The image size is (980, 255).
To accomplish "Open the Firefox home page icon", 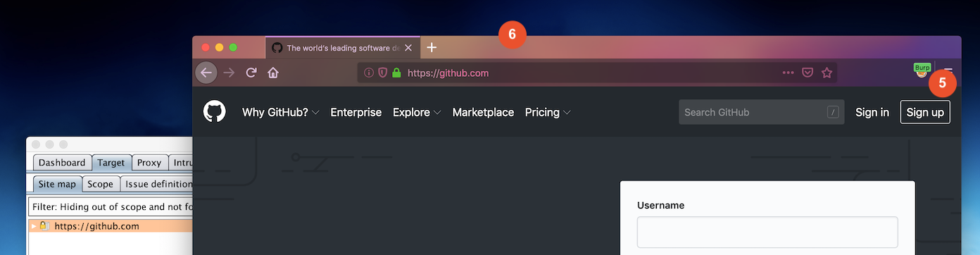I will point(273,73).
